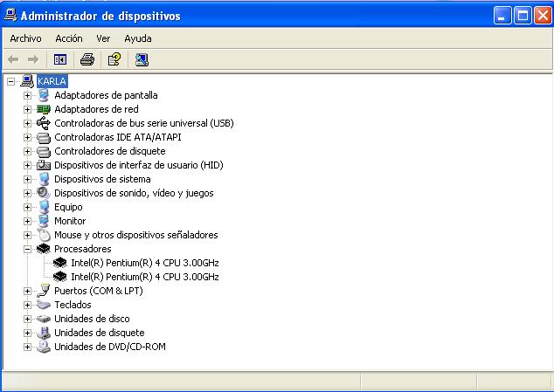
Task: Collapse the Procesadores node
Action: point(27,249)
